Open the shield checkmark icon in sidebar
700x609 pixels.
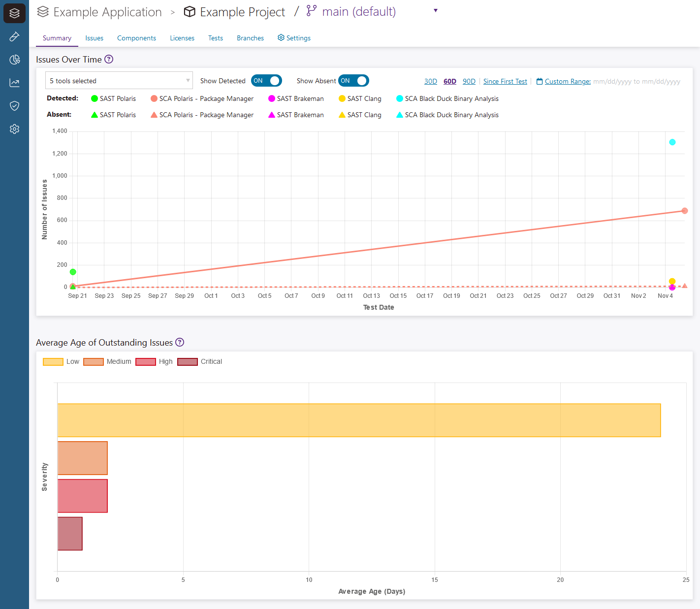point(14,106)
